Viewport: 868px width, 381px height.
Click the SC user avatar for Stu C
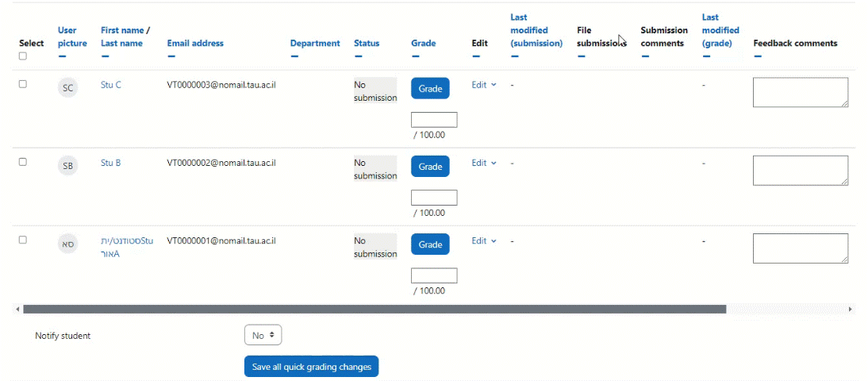tap(68, 88)
